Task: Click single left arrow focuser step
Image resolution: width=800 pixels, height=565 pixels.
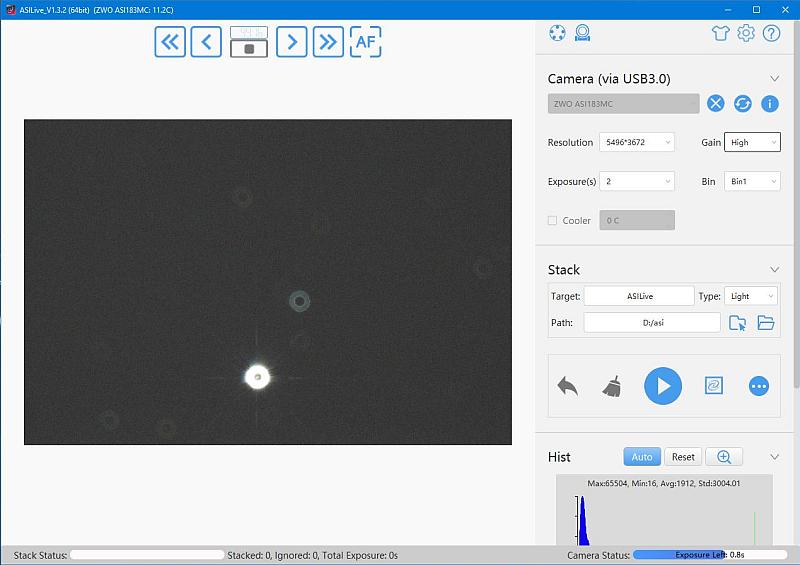Action: pos(206,42)
